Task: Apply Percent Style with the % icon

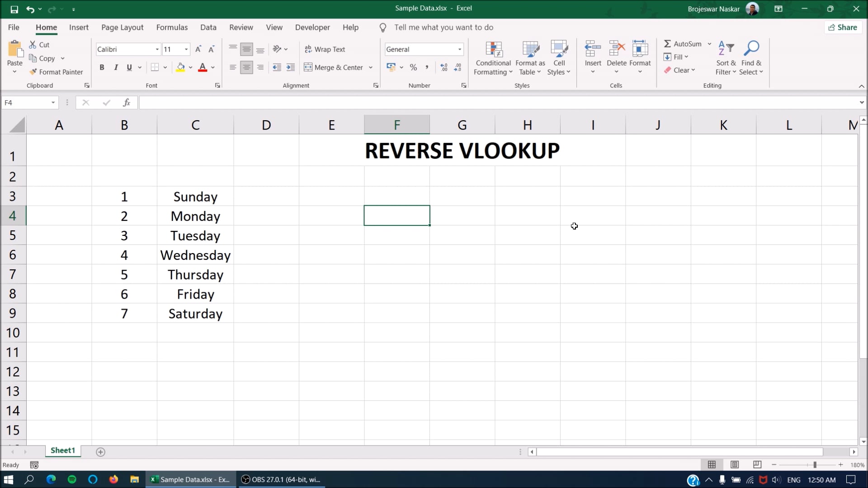Action: coord(413,67)
